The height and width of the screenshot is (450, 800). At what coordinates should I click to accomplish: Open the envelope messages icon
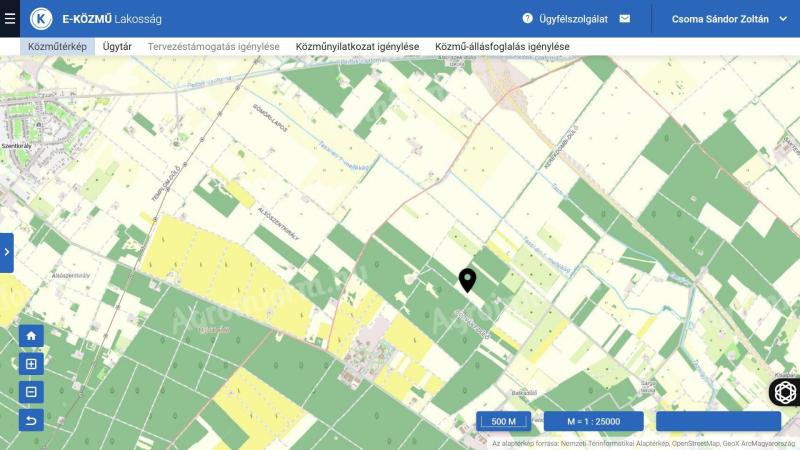coord(625,18)
